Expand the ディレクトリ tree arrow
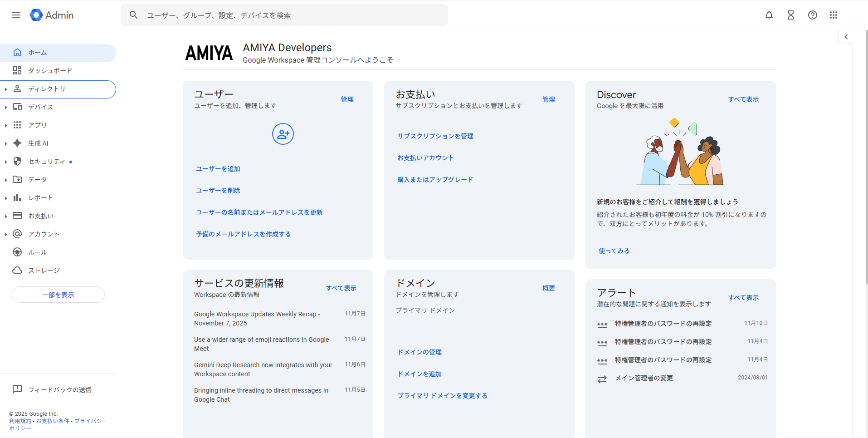 point(6,89)
